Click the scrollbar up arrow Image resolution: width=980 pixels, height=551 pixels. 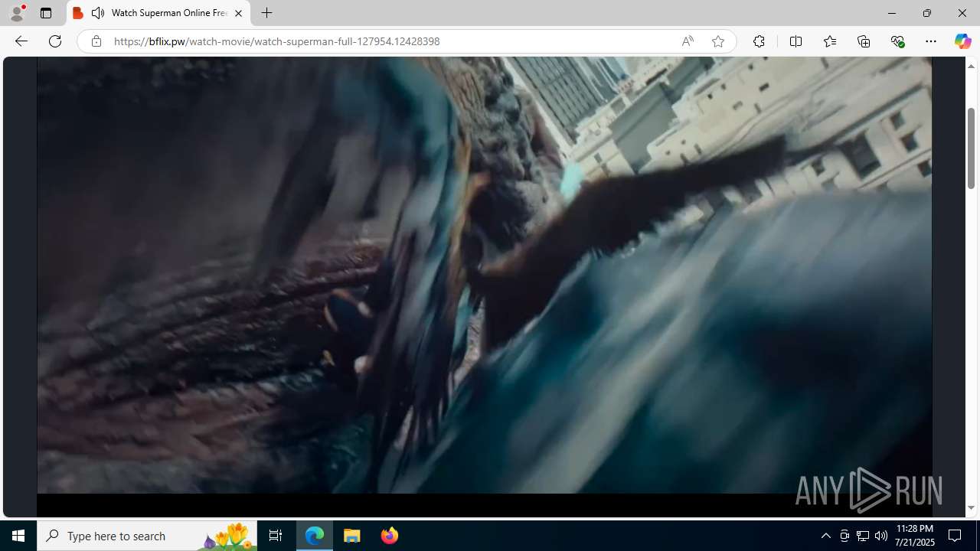point(971,66)
